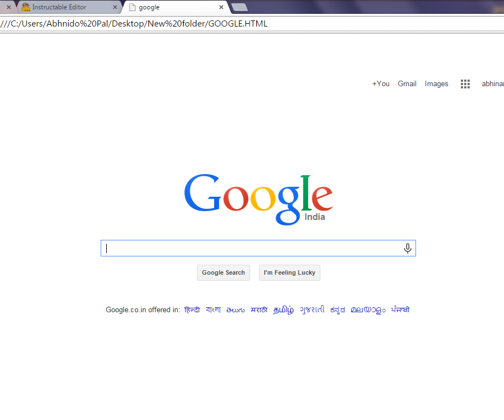The width and height of the screenshot is (504, 420).
Task: Switch language to Kannada link
Action: tap(338, 310)
